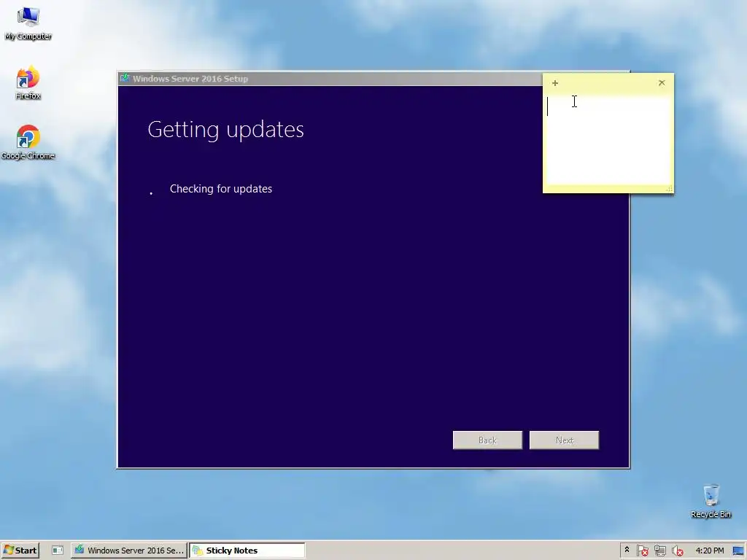Image resolution: width=747 pixels, height=560 pixels.
Task: Click the Setup window title bar icon
Action: 125,78
